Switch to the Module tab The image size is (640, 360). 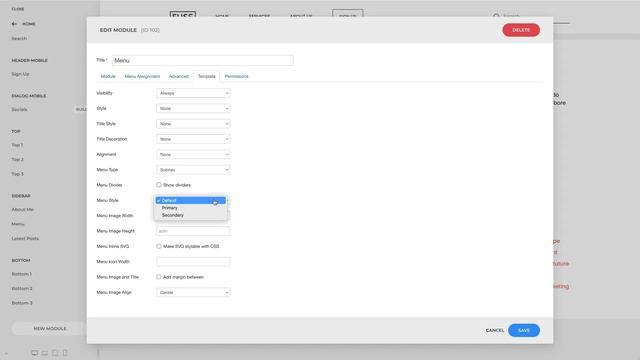click(108, 76)
